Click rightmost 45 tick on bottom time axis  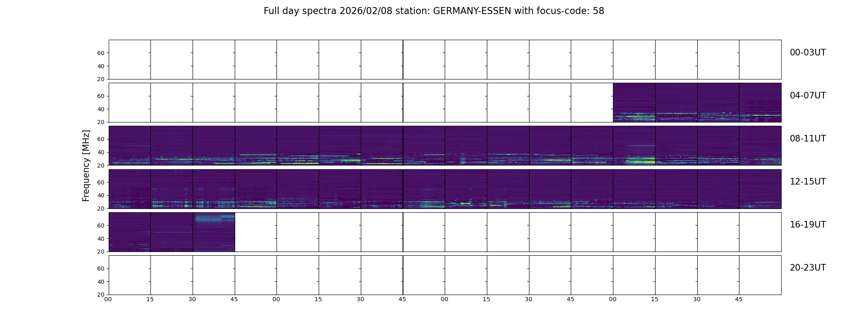tap(739, 299)
